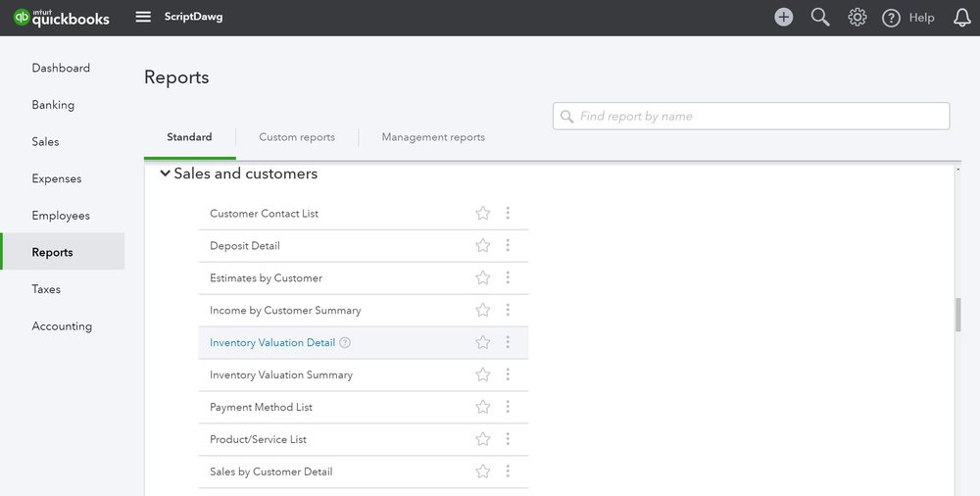The image size is (980, 496).
Task: Go to Sales in sidebar
Action: tap(46, 141)
